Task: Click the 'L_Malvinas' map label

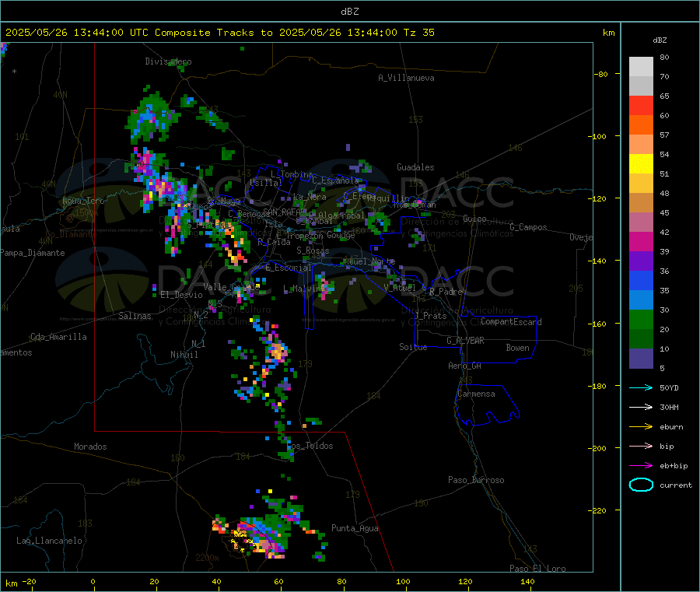Action: pos(303,289)
